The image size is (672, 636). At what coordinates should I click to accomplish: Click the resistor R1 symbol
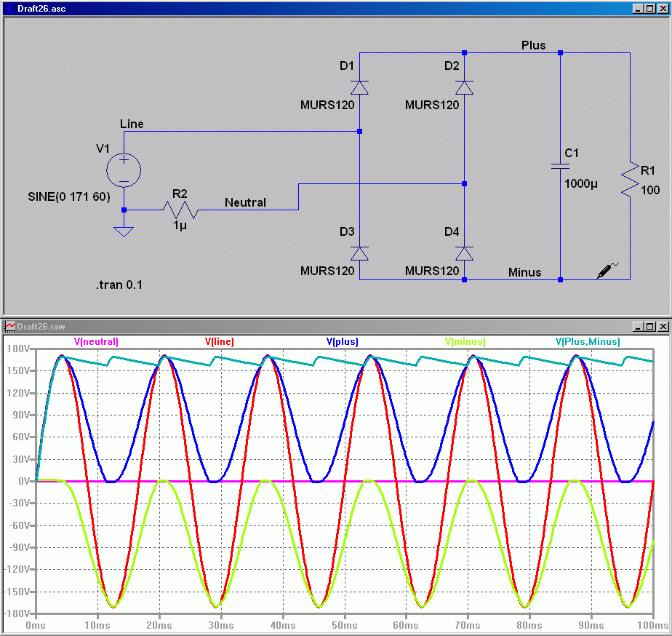point(630,179)
